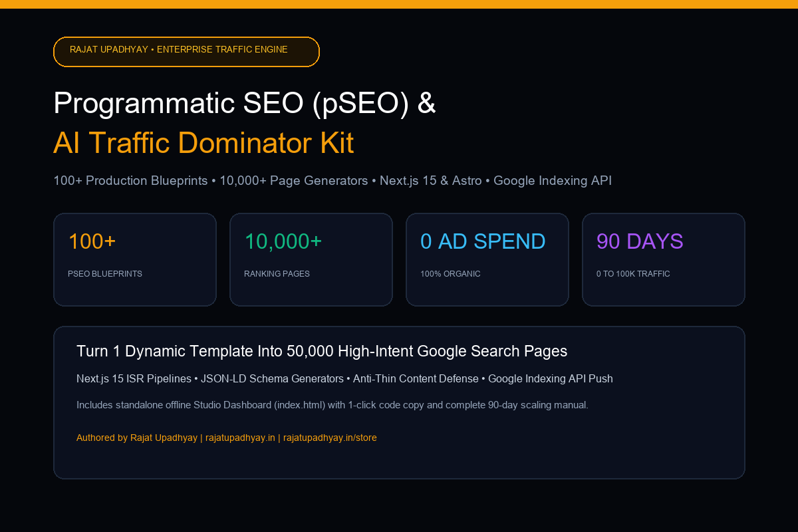Open the '10,000+' Ranking Pages card
Viewport: 798px width, 532px height.
coord(311,259)
